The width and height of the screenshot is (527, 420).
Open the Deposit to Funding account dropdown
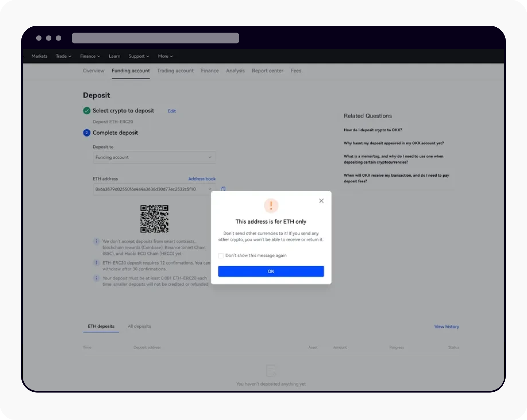click(x=154, y=157)
